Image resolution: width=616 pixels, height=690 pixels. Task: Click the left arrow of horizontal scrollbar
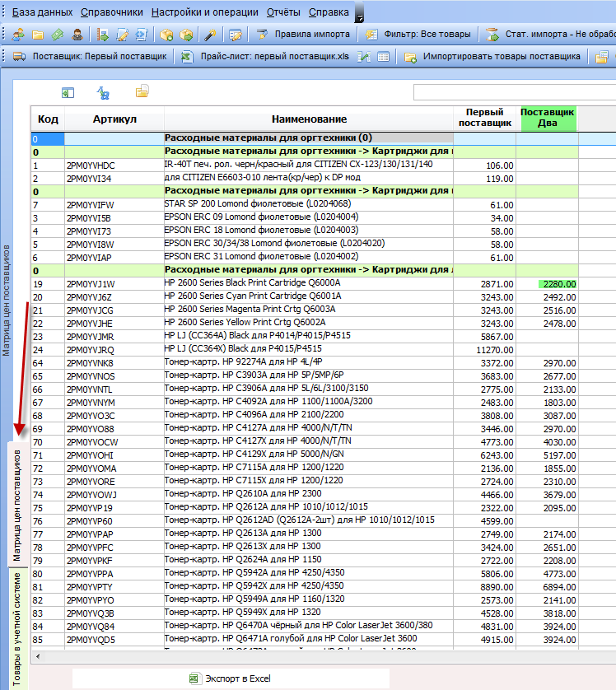[38, 656]
